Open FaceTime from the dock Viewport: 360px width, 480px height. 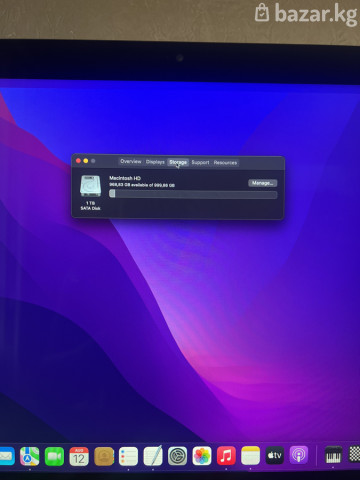pyautogui.click(x=54, y=456)
